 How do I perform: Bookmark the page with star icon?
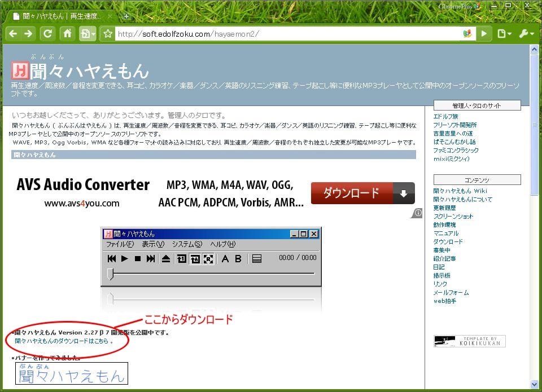point(108,34)
